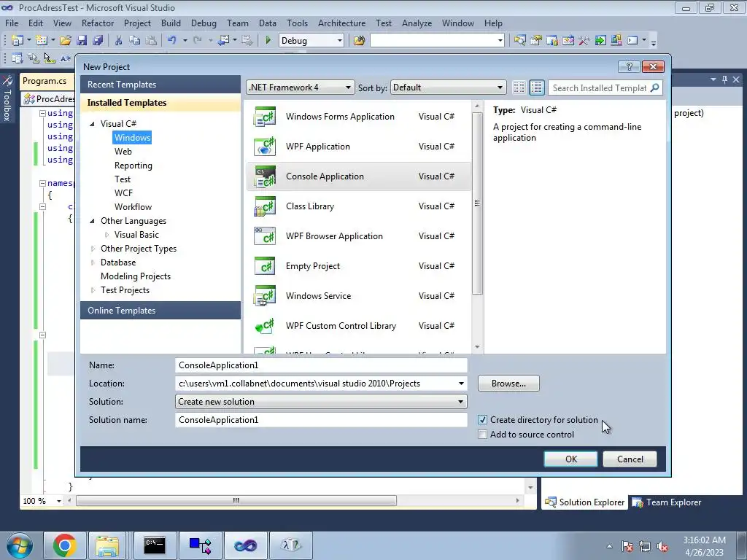This screenshot has width=747, height=560.
Task: Click the Save toolbar icon
Action: (x=82, y=41)
